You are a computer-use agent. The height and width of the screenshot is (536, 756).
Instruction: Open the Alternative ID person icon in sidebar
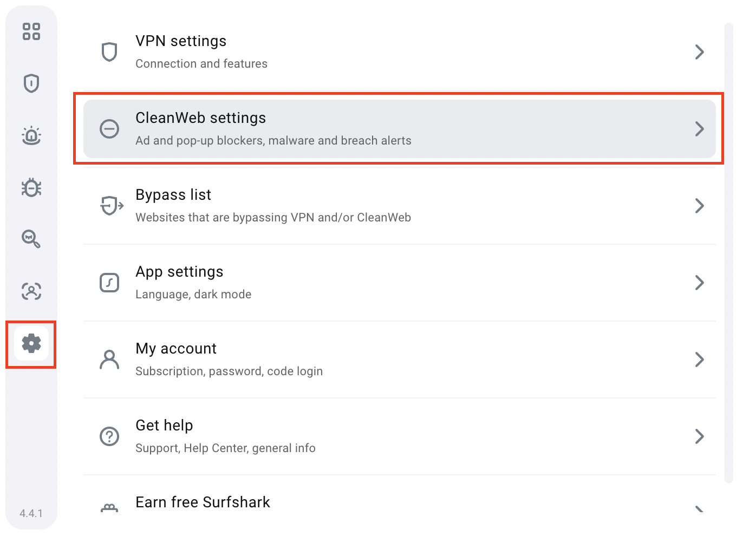(x=31, y=291)
